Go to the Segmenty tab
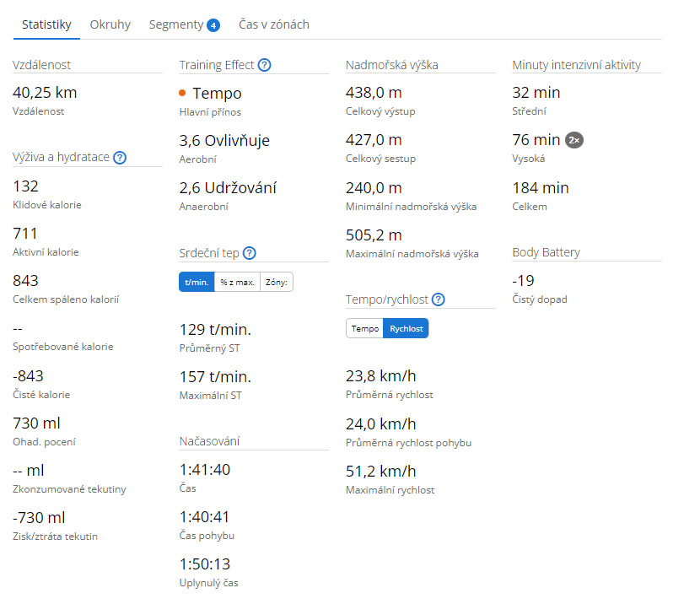Image resolution: width=700 pixels, height=604 pixels. tap(176, 24)
